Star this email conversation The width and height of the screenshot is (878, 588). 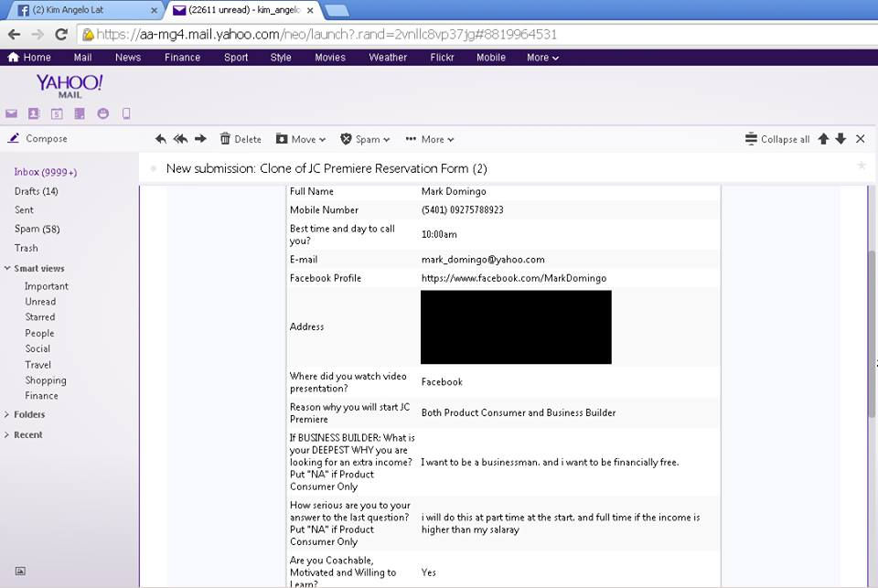pyautogui.click(x=862, y=166)
